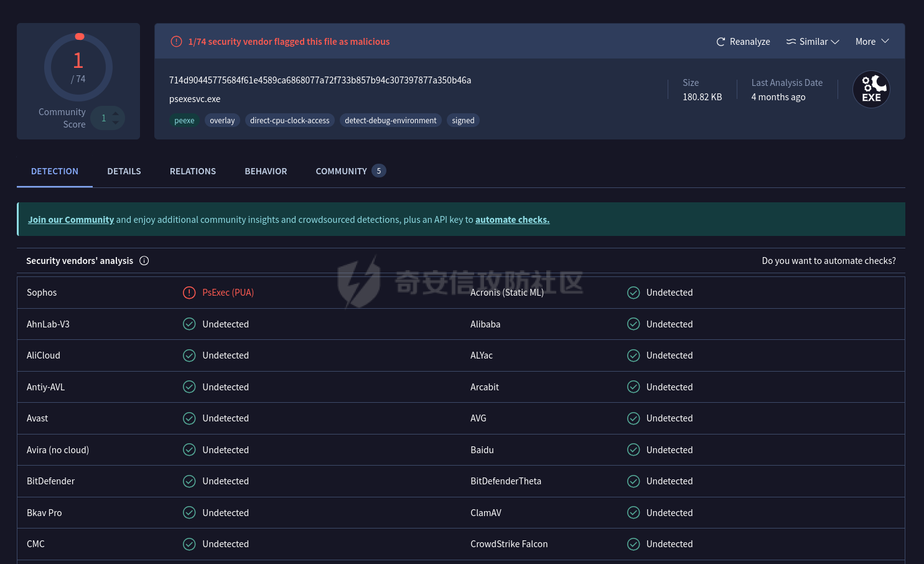Open the automate checks link in the banner
924x564 pixels.
(512, 220)
